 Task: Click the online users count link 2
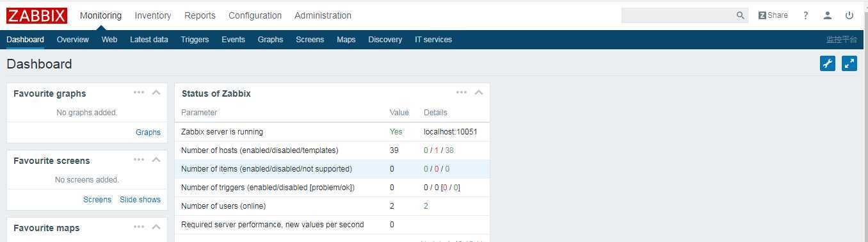pos(426,206)
